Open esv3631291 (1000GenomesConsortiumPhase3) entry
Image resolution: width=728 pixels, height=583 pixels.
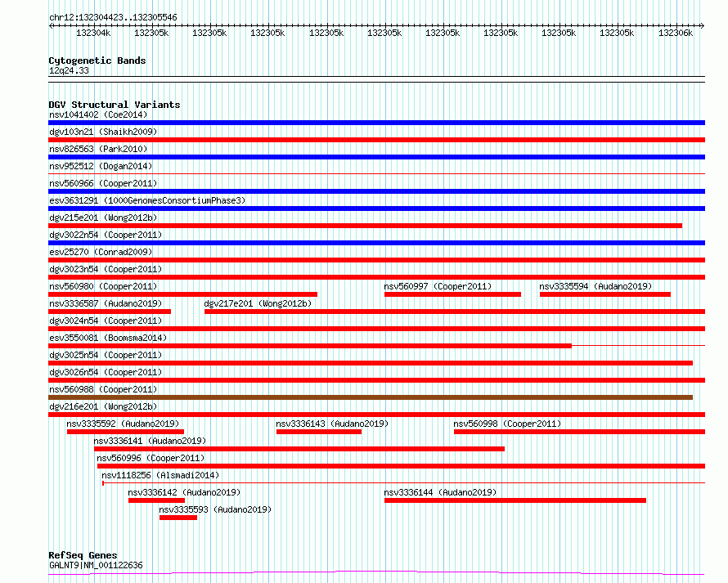coord(147,200)
